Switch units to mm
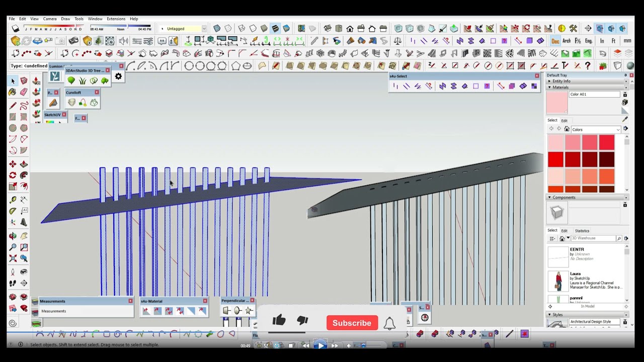The image size is (644, 362). (x=627, y=41)
